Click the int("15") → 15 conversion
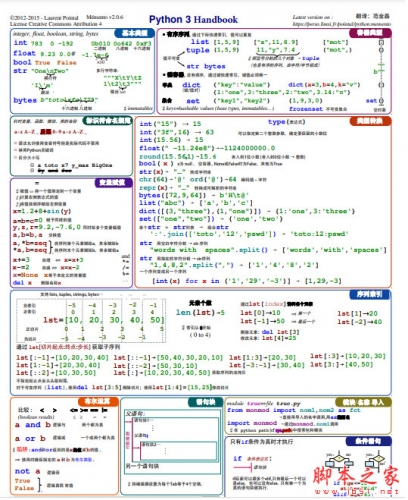Viewport: 408px width, 500px height. pyautogui.click(x=170, y=124)
